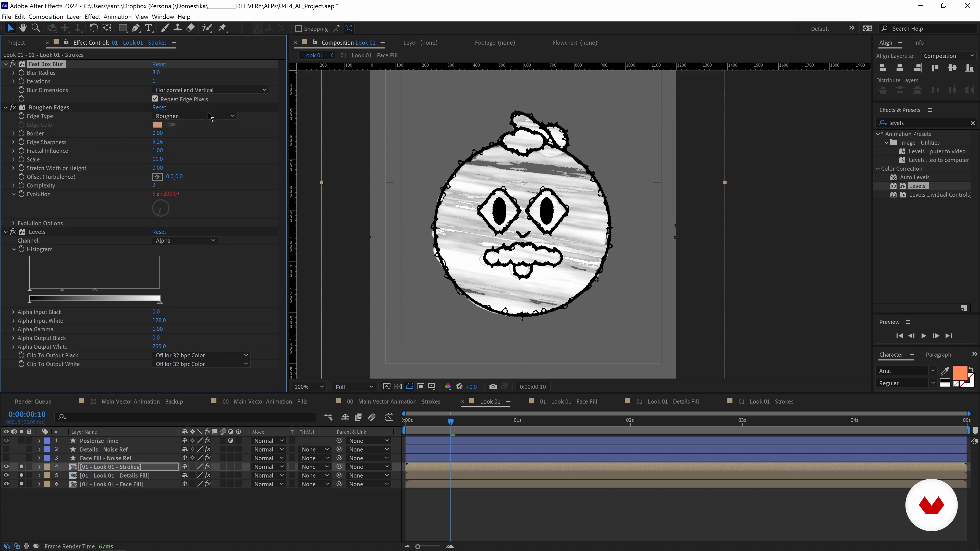Select the Roto Brush tool
This screenshot has height=551, width=980.
pos(207,28)
